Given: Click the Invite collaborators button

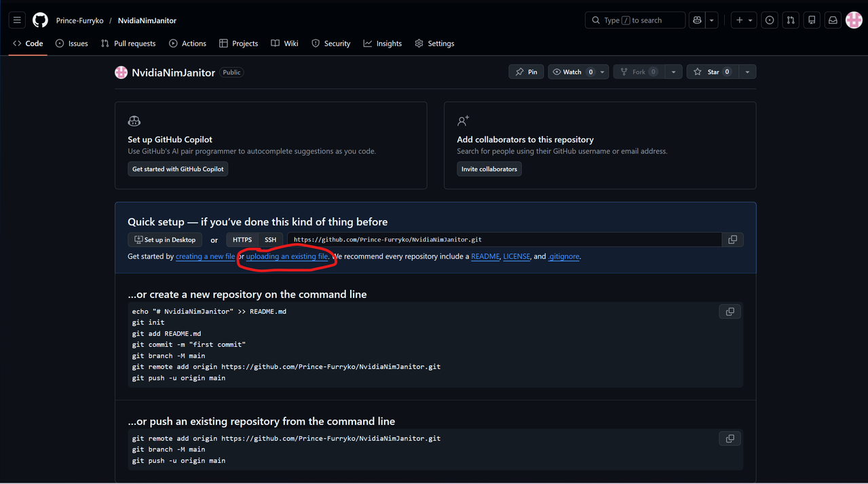Looking at the screenshot, I should coord(489,169).
